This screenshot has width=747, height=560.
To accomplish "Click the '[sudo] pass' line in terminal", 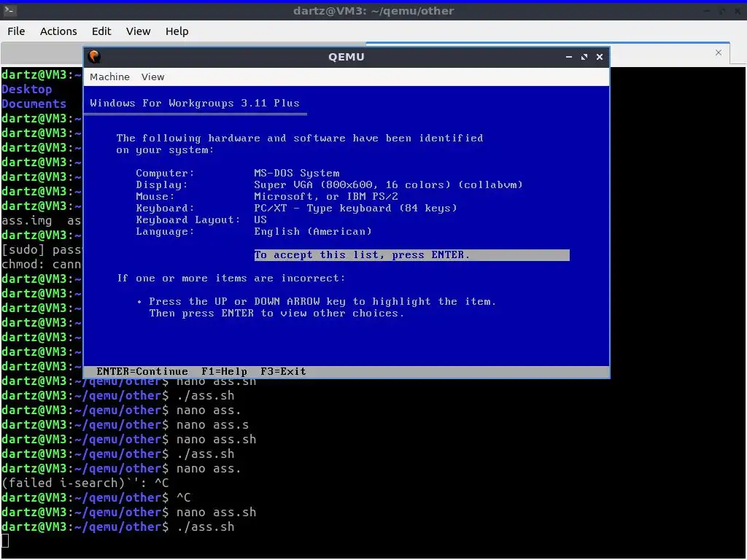I will [42, 249].
